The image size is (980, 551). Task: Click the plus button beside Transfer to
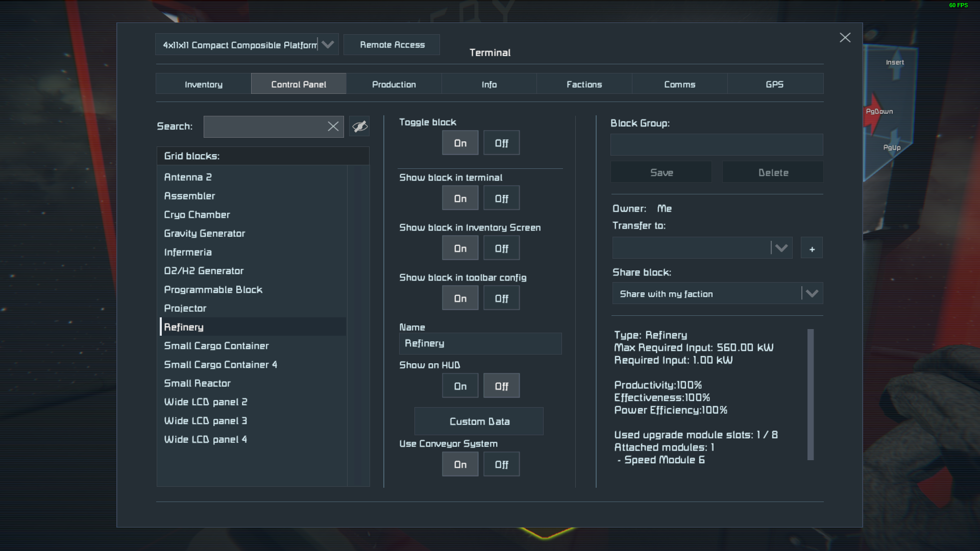click(812, 248)
